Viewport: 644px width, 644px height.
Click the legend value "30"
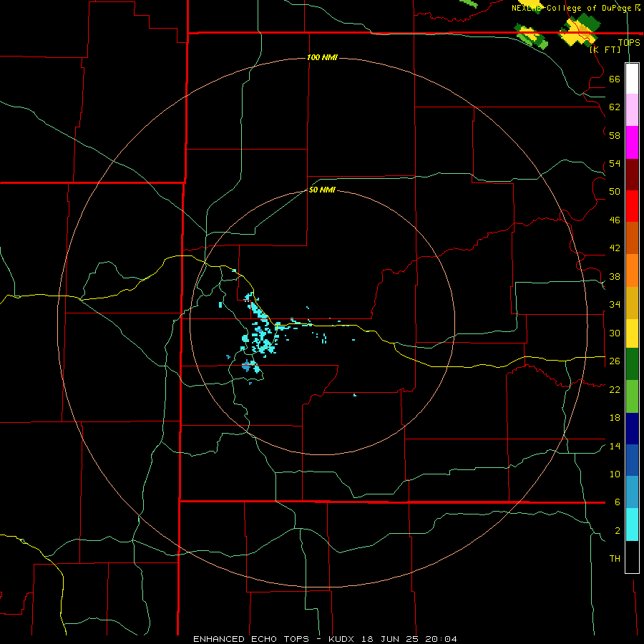tap(615, 333)
